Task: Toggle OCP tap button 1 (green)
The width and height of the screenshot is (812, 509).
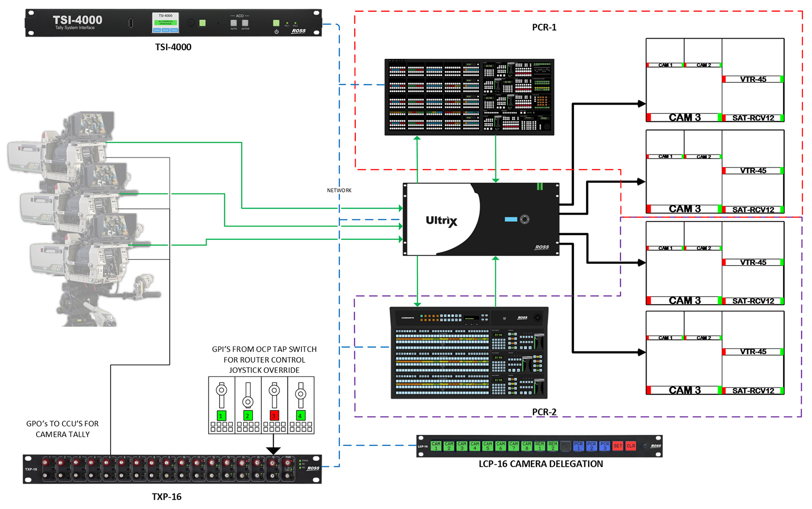Action: pos(222,416)
